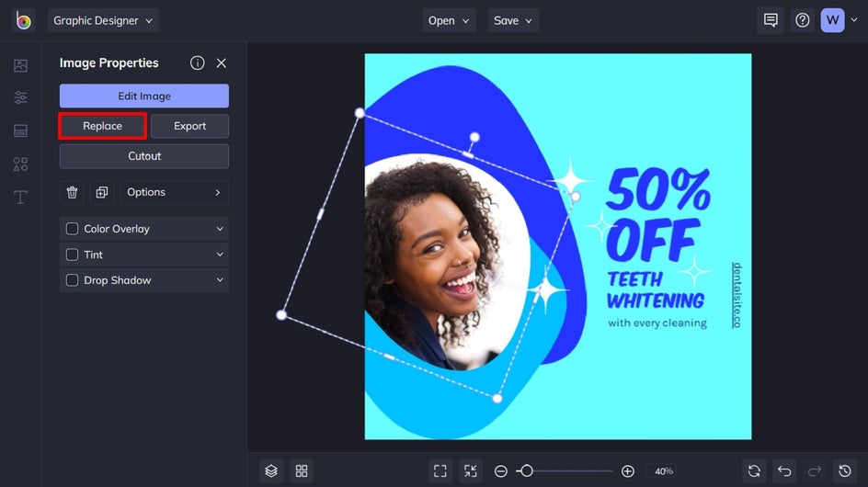Redo the last action
Image resolution: width=868 pixels, height=487 pixels.
tap(815, 471)
